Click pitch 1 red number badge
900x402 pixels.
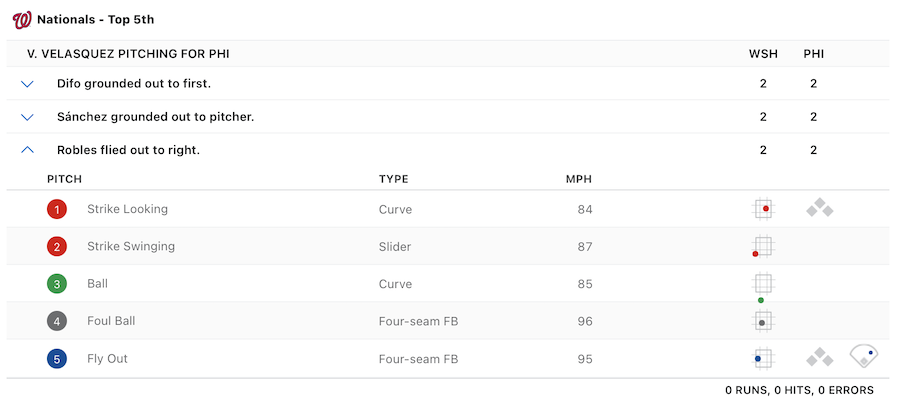tap(58, 210)
